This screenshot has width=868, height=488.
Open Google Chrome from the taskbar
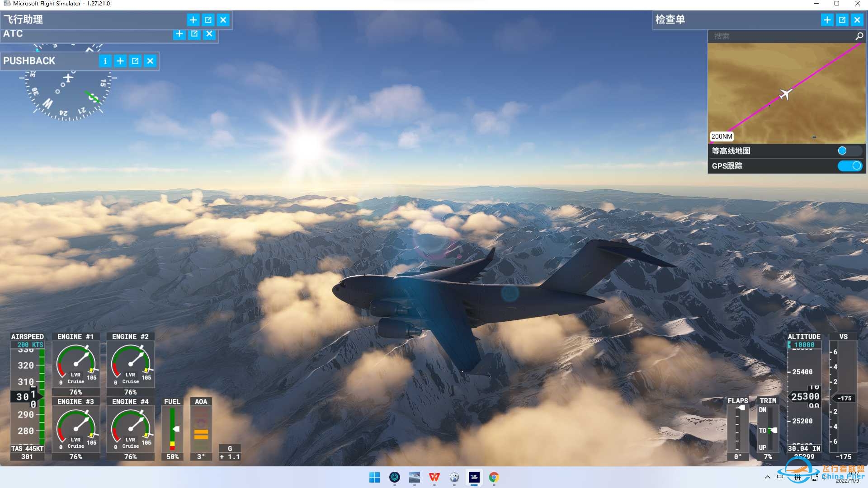pos(494,477)
